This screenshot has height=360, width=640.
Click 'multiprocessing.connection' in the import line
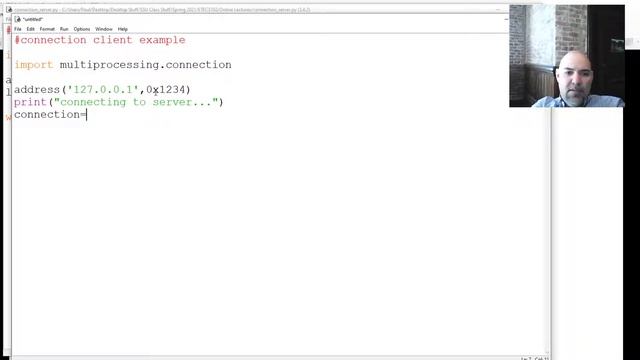coord(146,65)
